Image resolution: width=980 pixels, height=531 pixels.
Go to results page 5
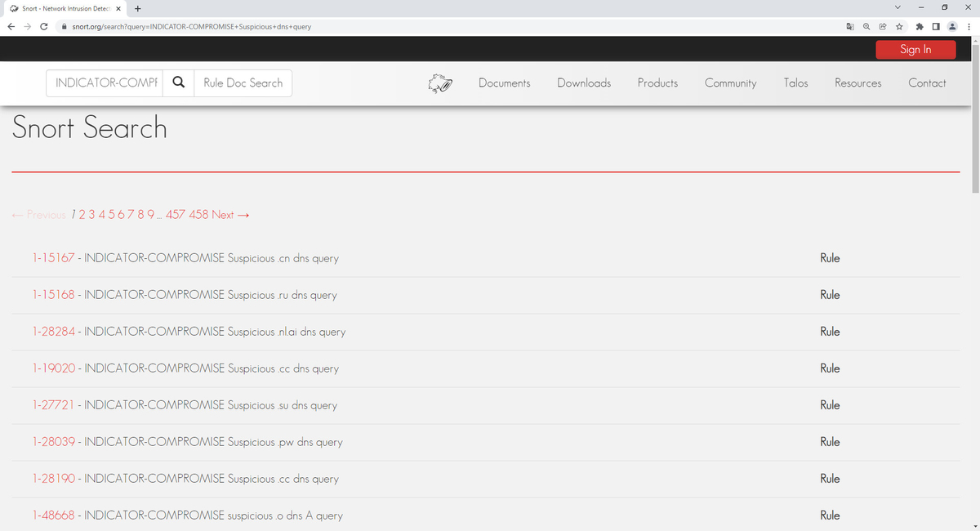pos(111,215)
